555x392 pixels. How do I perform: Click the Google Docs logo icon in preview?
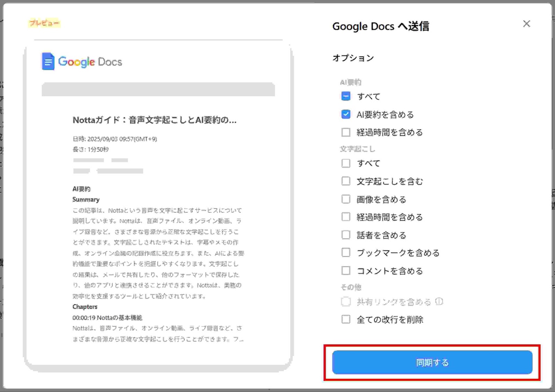pos(48,61)
